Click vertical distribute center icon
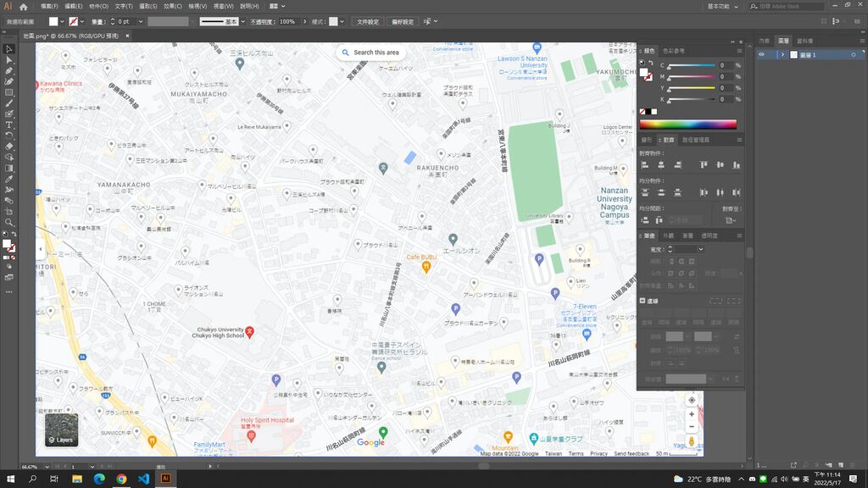Screen dimensions: 868x488 (x=661, y=192)
